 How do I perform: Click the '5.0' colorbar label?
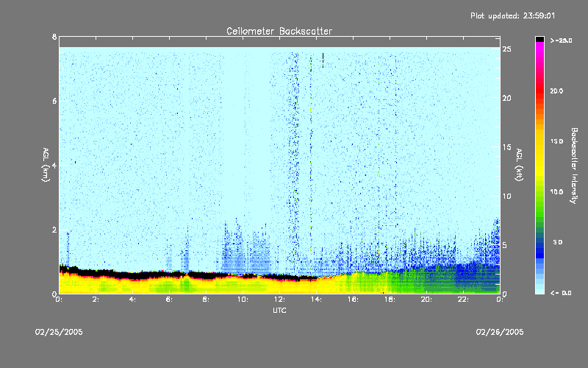[x=558, y=242]
